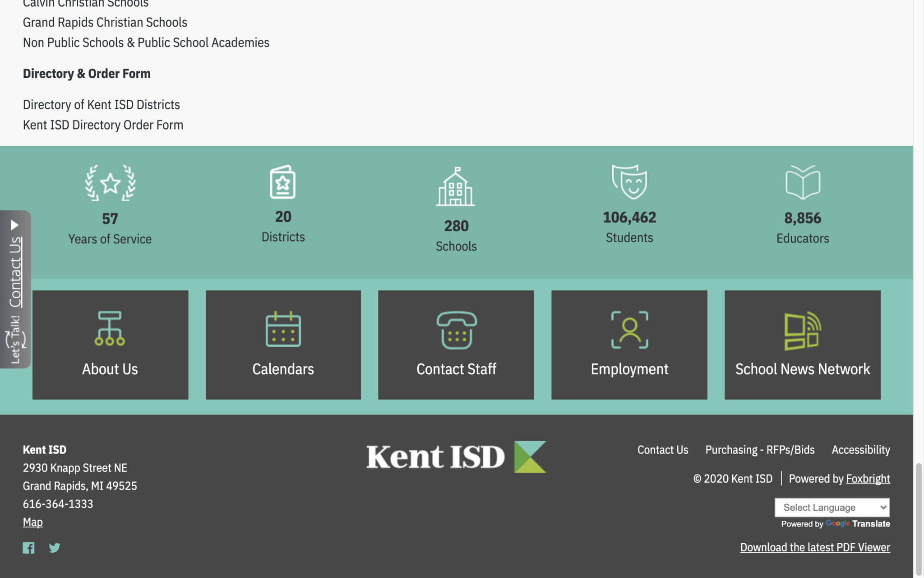The image size is (924, 578).
Task: Collapse the Contact Us side tab arrow
Action: point(14,224)
